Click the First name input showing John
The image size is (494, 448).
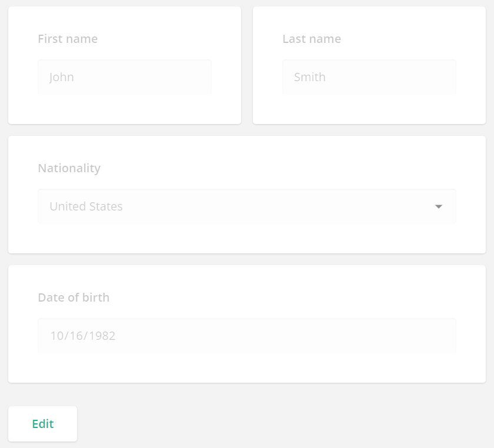125,76
